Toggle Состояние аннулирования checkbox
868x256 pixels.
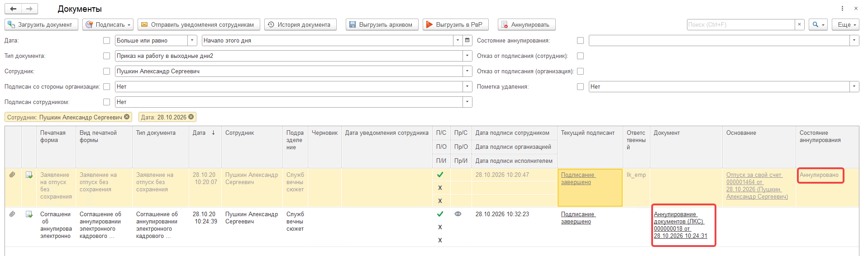point(580,40)
